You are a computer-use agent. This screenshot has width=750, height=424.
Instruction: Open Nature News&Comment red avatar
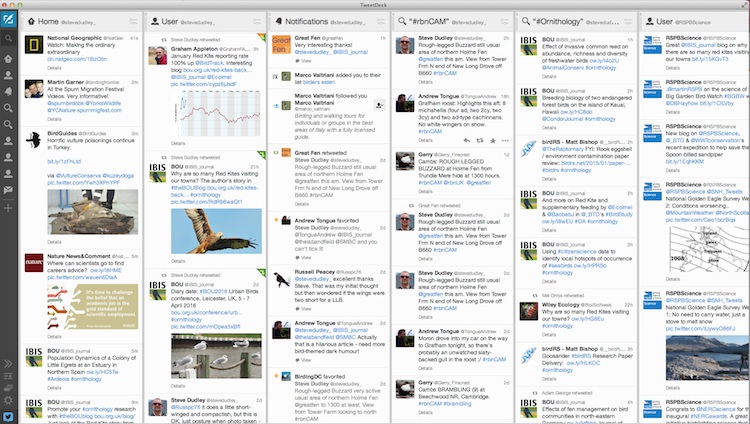click(x=34, y=263)
